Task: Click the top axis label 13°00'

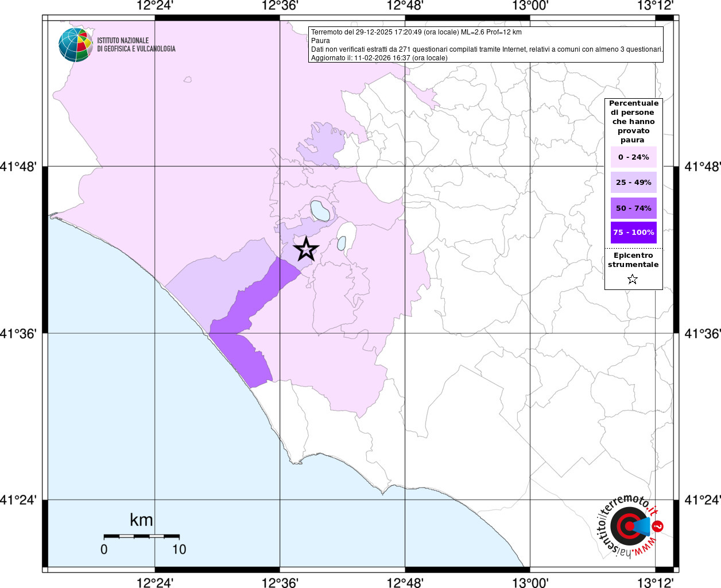Action: coord(530,6)
